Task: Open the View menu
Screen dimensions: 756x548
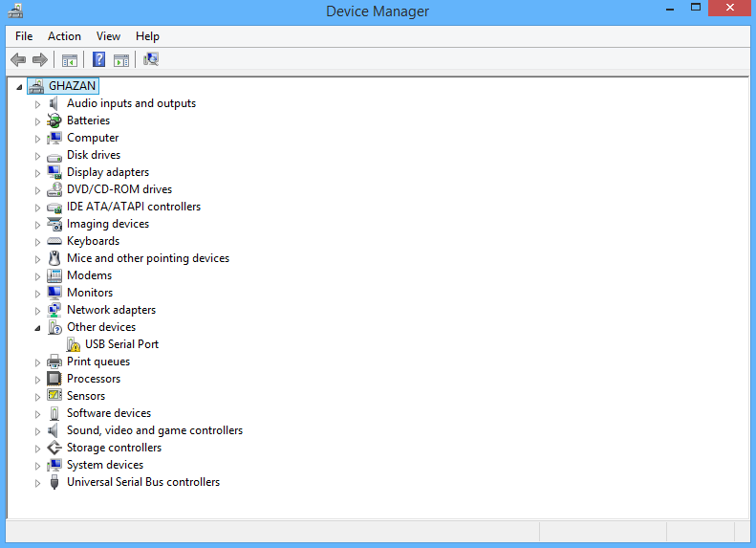Action: (x=108, y=36)
